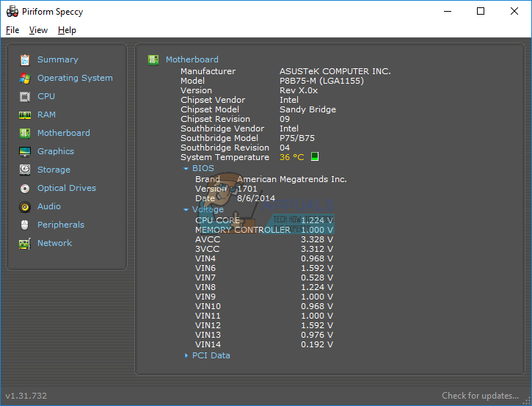Collapse the Voltage section
This screenshot has height=406, width=532.
click(x=186, y=209)
